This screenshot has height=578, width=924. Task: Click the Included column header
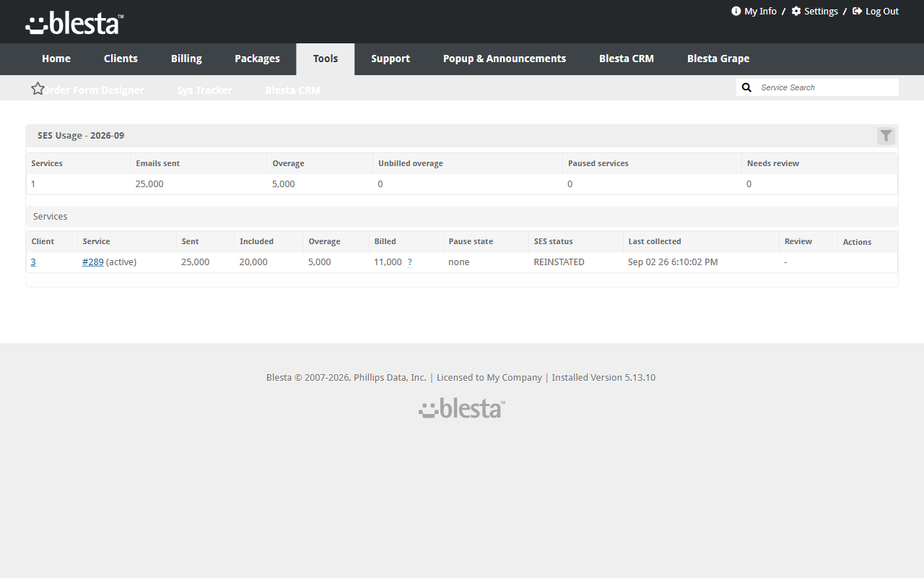coord(256,241)
